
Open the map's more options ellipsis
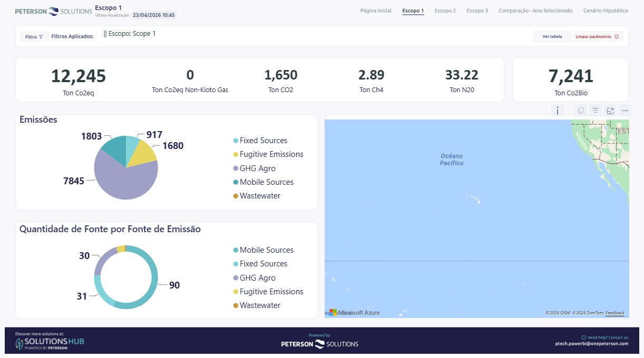[625, 111]
